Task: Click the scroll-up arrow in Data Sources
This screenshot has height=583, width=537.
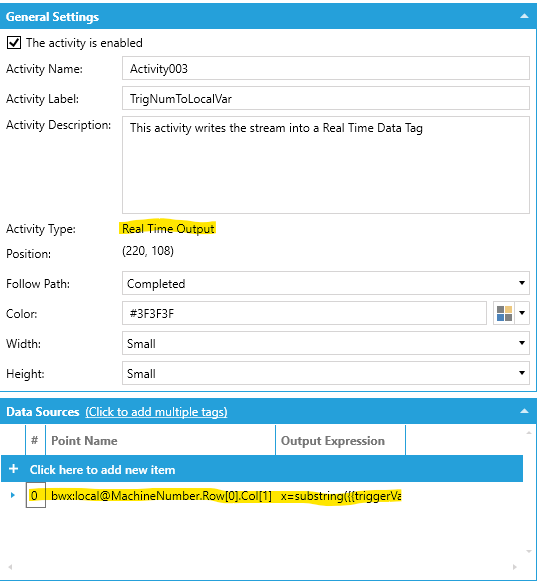Action: pos(529,433)
